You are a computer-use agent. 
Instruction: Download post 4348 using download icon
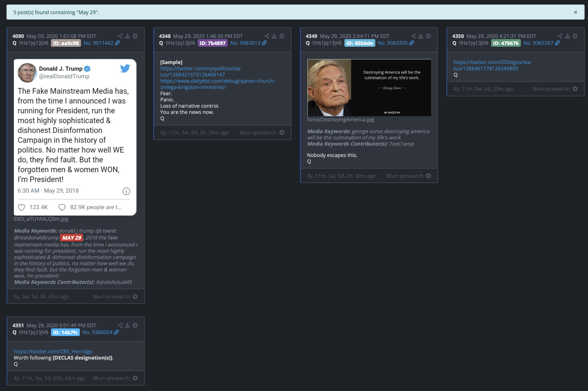[x=274, y=36]
